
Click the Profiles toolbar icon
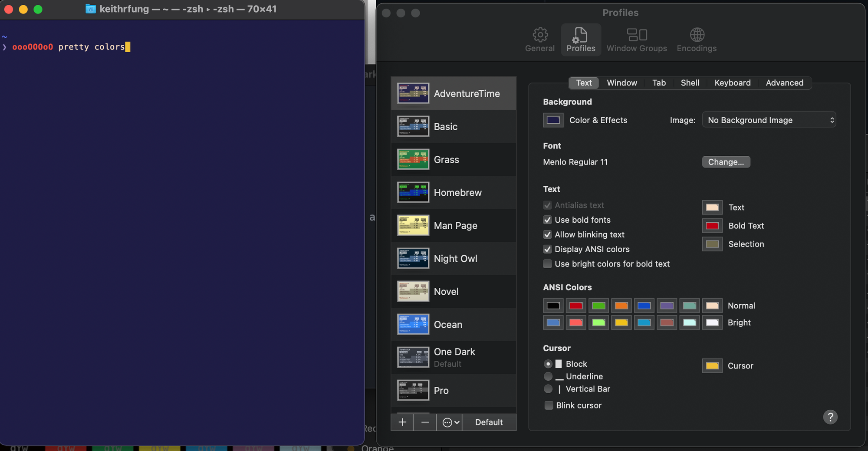[581, 40]
